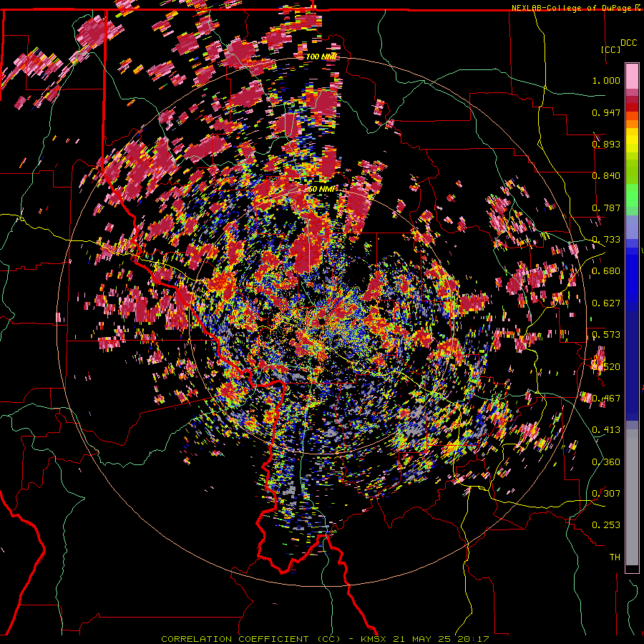The height and width of the screenshot is (644, 644).
Task: Select the 0.413 legend value
Action: 606,430
